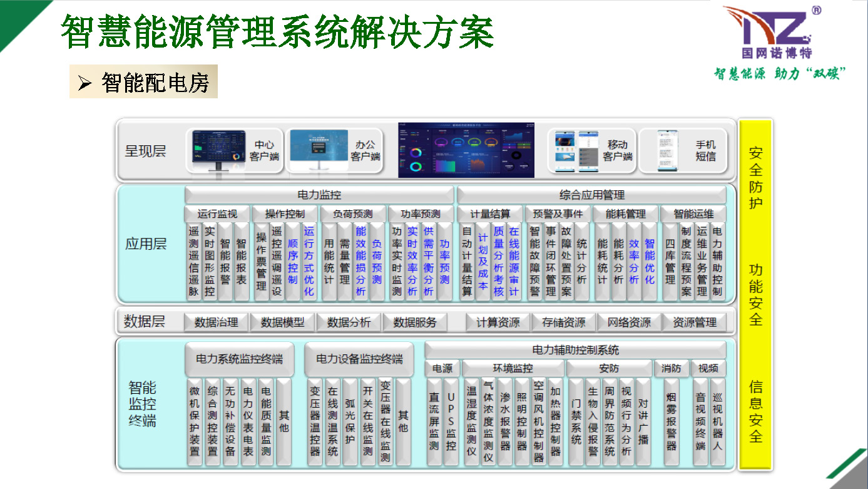
Task: Click the 电力辅助控制系统 header
Action: point(575,350)
